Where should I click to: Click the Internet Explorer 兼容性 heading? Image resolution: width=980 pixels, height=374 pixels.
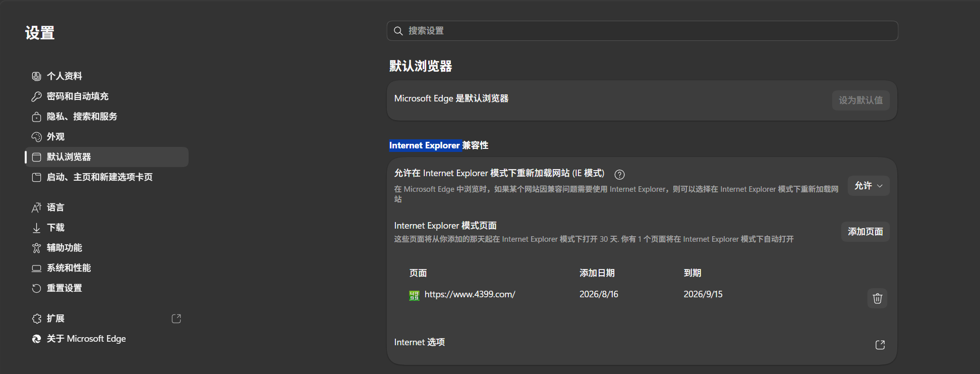(438, 145)
